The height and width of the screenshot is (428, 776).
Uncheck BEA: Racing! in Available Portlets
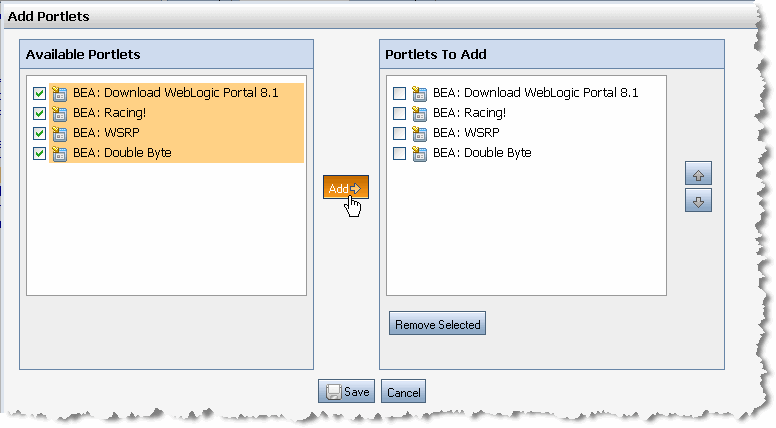pos(40,113)
